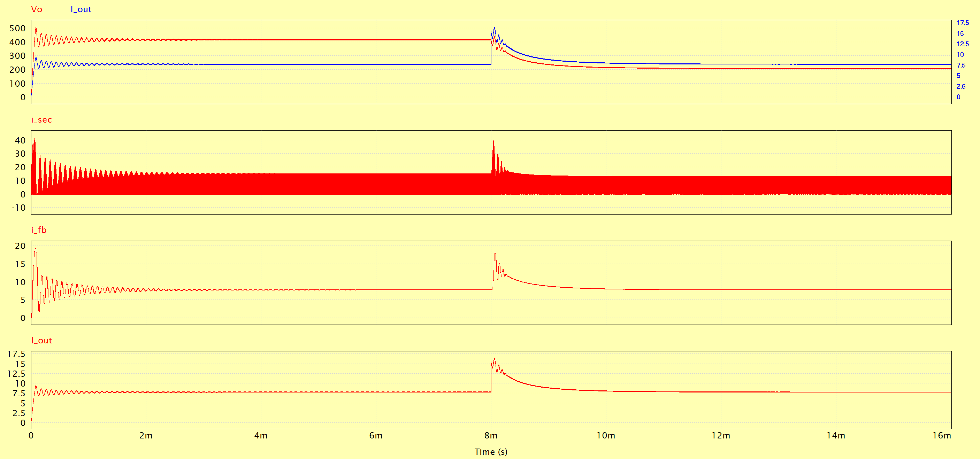
Task: Click the 14m time axis label
Action: point(836,435)
